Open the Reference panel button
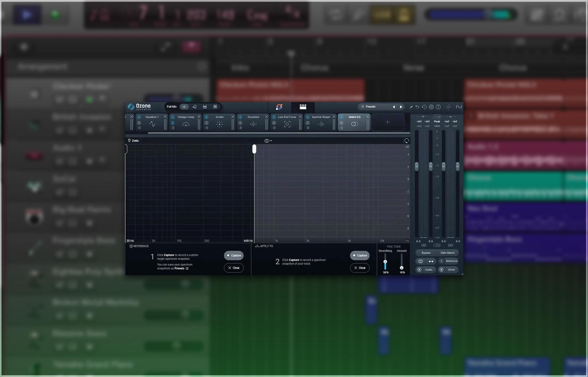This screenshot has width=588, height=377. coord(451,261)
